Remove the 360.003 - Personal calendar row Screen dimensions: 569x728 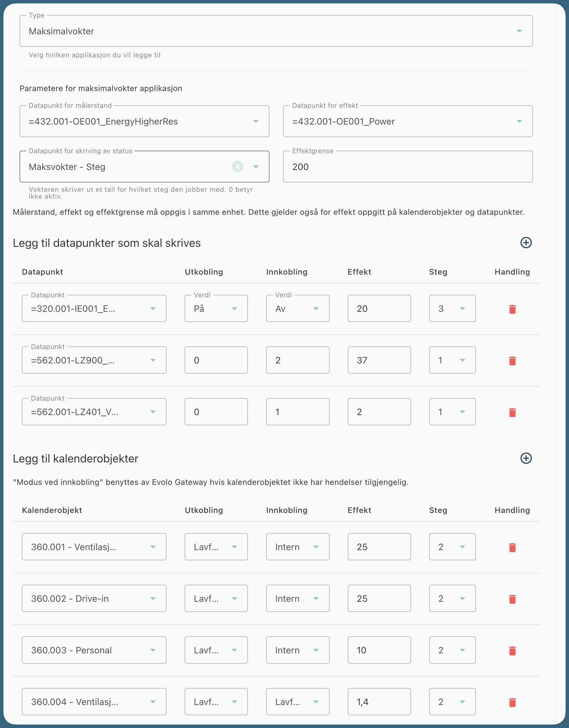click(512, 651)
